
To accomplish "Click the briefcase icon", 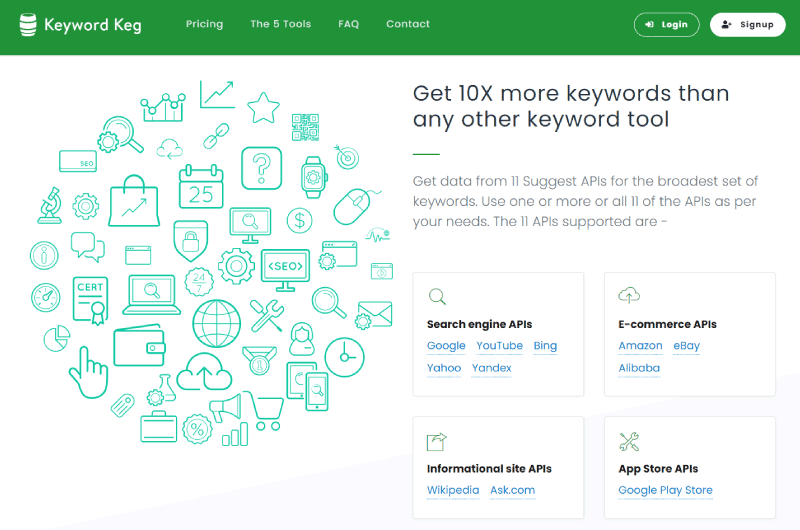I will (x=159, y=426).
